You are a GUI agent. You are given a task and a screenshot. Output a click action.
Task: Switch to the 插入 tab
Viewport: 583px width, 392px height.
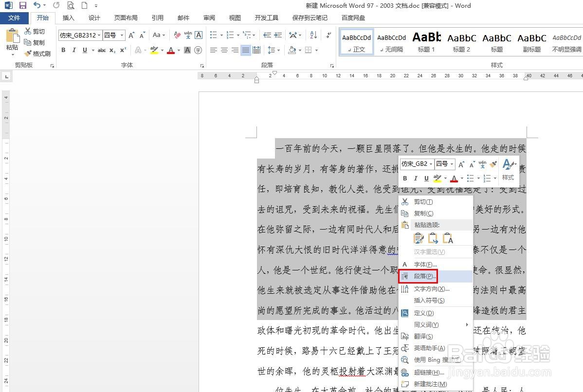(x=69, y=18)
